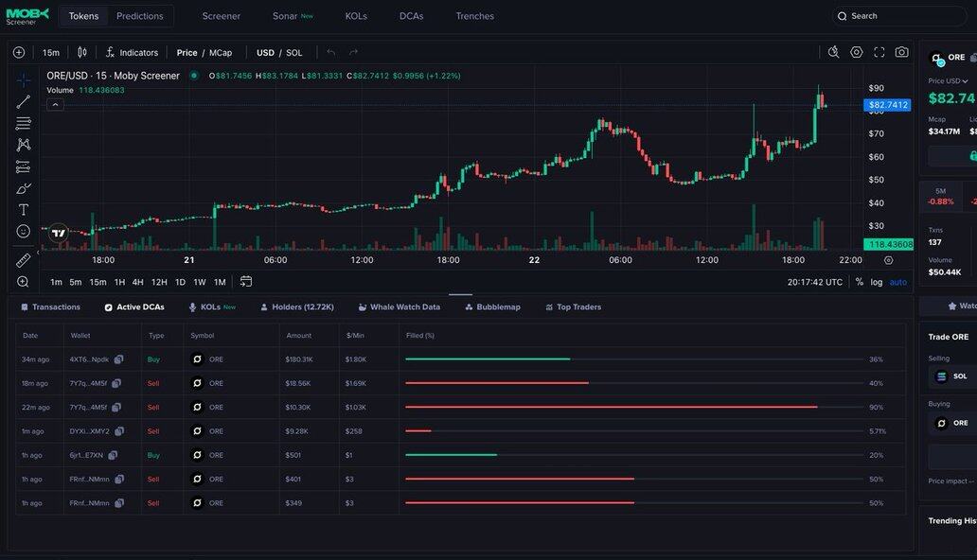Open the 15m interval dropdown
Viewport: 977px width, 560px height.
pos(51,53)
